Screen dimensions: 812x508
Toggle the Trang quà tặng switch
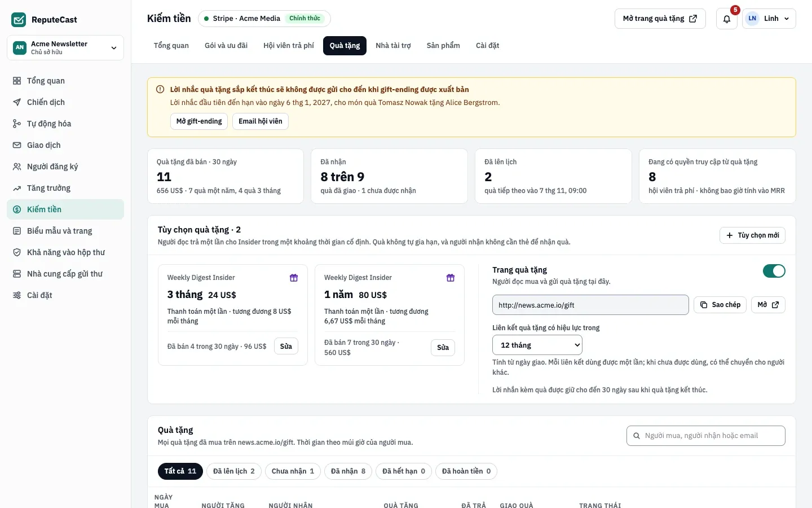pyautogui.click(x=774, y=271)
